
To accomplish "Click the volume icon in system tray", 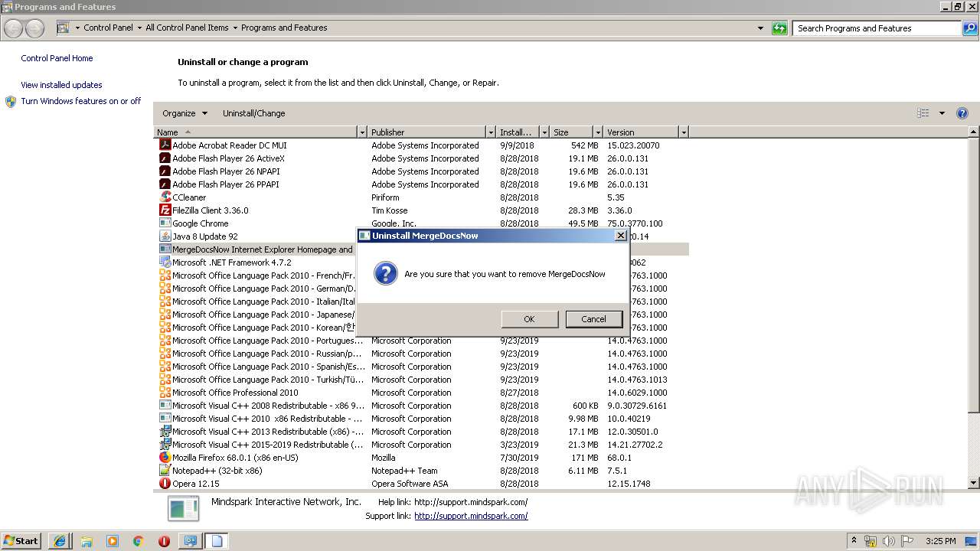I will 888,541.
